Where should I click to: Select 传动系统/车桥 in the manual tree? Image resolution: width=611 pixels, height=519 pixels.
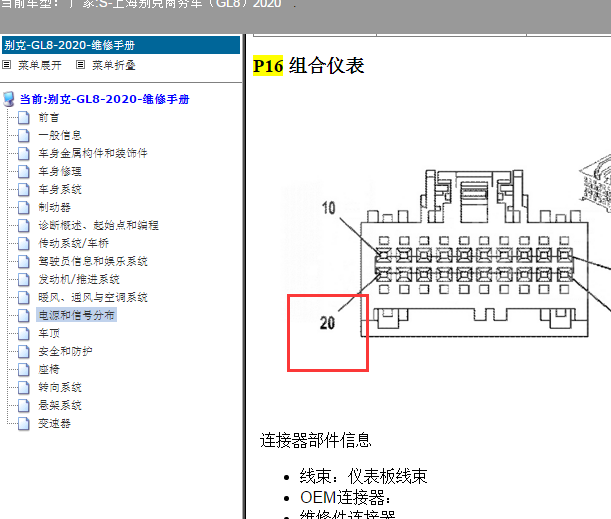coord(73,243)
